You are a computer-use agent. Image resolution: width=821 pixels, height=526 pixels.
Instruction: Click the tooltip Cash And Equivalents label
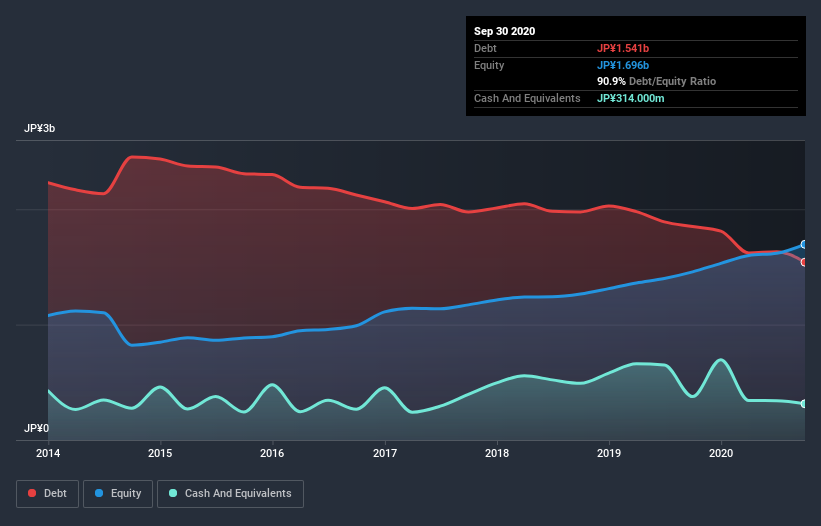tap(527, 98)
